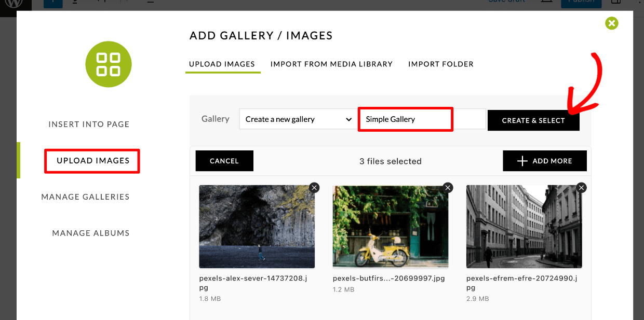Remove the pexels-efrem street photo via X icon
644x320 pixels.
point(581,187)
